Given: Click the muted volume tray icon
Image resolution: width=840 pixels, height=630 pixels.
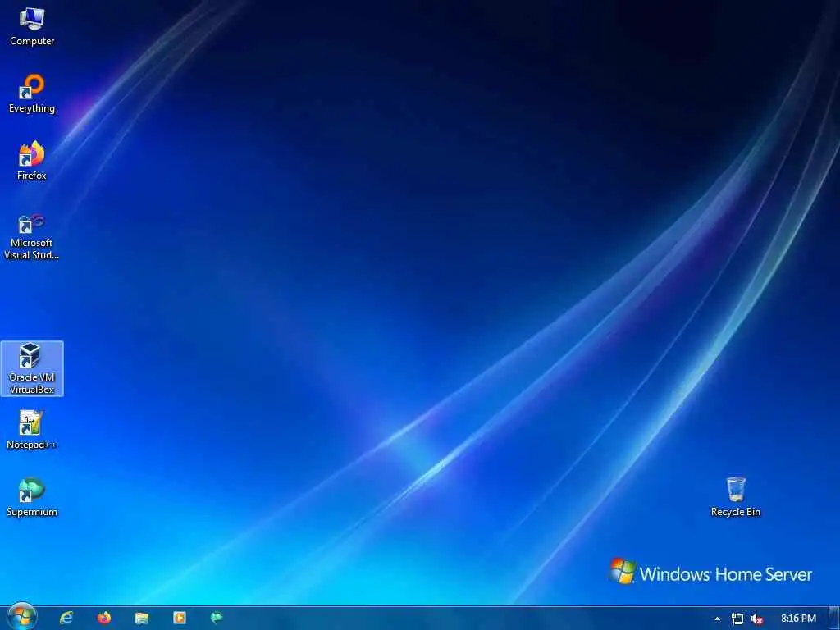Looking at the screenshot, I should (x=757, y=619).
